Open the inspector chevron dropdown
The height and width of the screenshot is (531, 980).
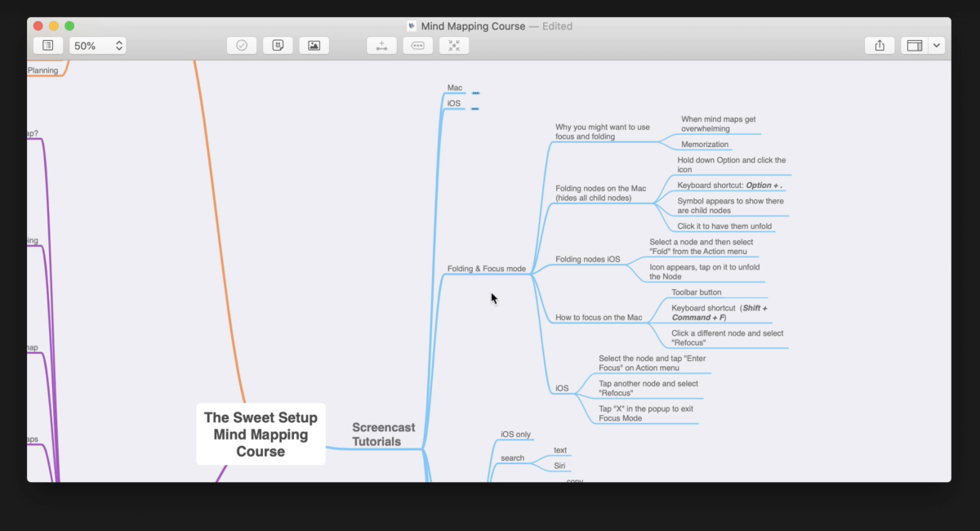point(936,46)
